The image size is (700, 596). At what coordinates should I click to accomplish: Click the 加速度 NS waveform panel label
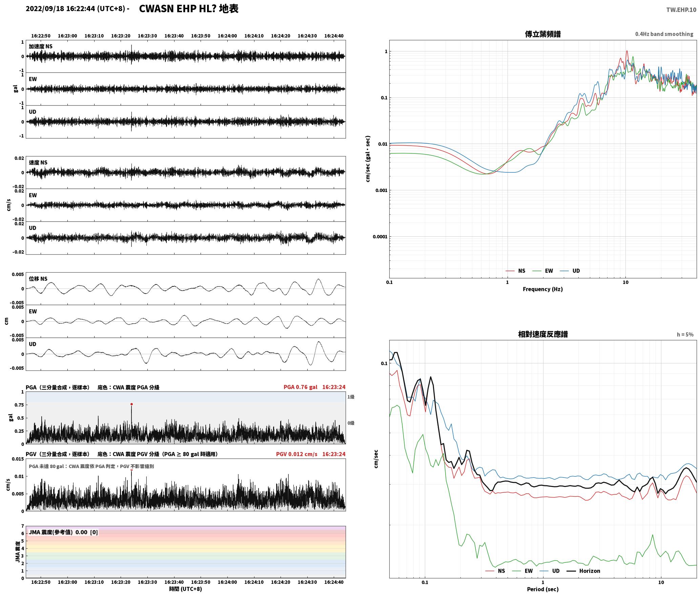tap(41, 46)
